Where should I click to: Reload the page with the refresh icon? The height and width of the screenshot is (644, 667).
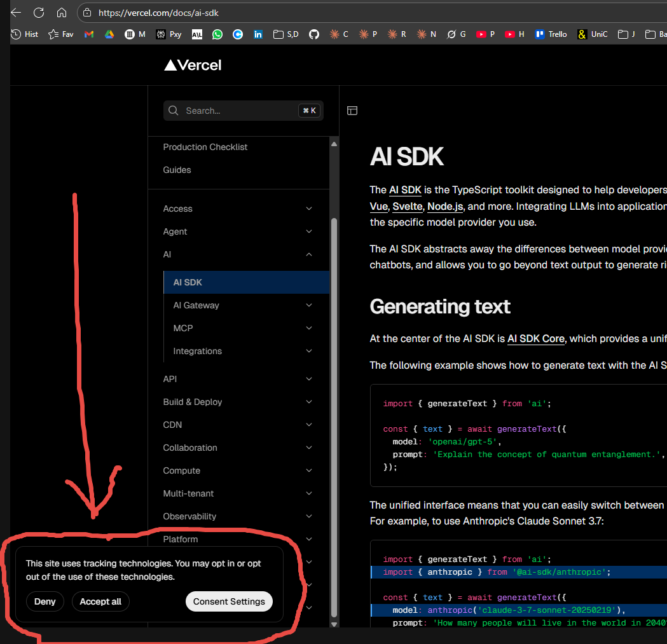pyautogui.click(x=39, y=13)
